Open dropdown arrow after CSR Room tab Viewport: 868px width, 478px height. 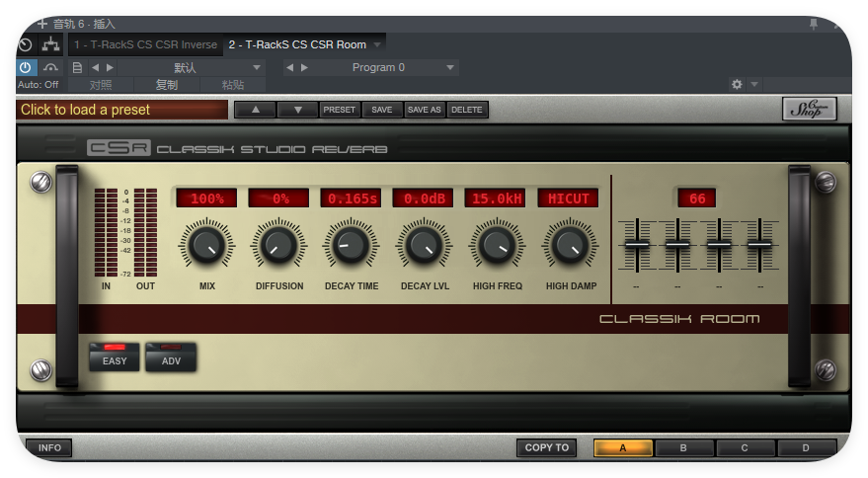coord(377,44)
